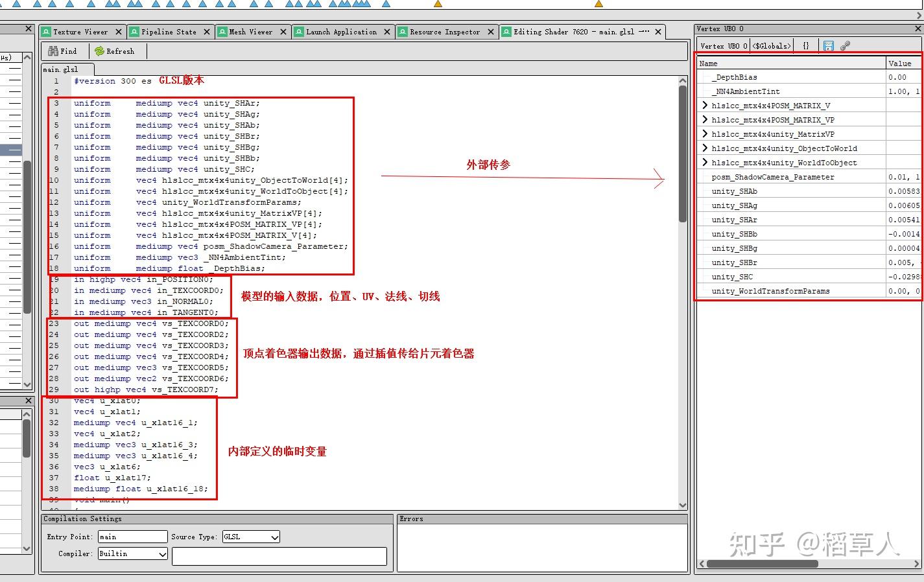Select the unity_SHAg row
924x582 pixels.
pos(809,205)
